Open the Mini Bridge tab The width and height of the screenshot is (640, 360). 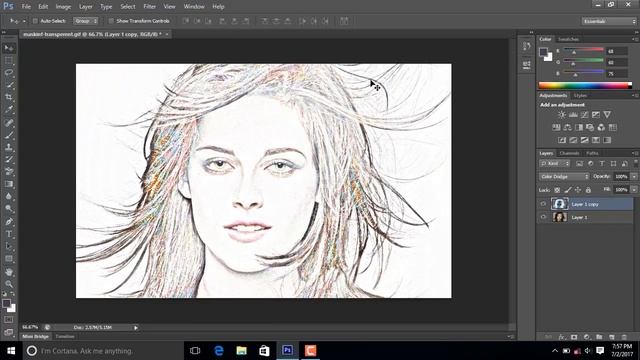[x=36, y=337]
